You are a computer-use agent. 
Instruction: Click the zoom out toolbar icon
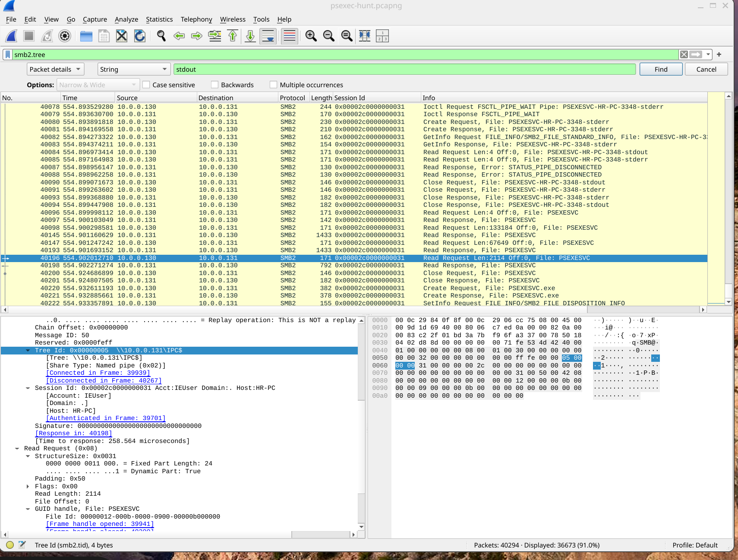(329, 36)
